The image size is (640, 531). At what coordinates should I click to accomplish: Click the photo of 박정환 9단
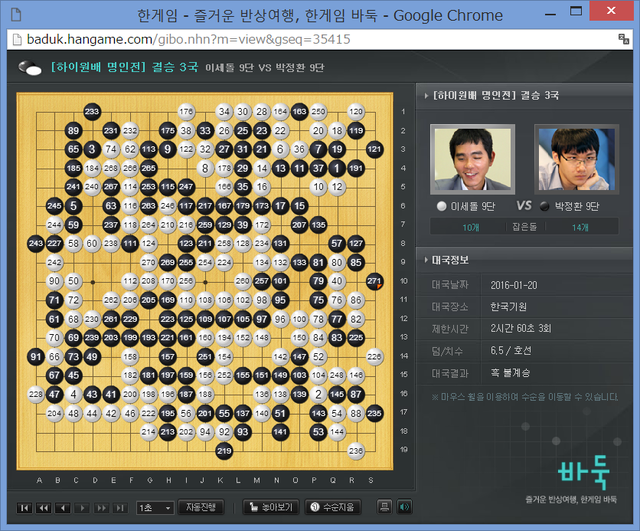click(576, 159)
